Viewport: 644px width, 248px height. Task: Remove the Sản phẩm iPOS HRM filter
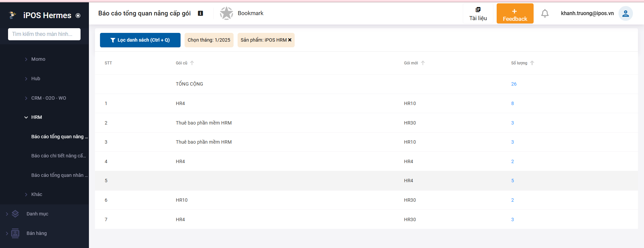coord(290,40)
